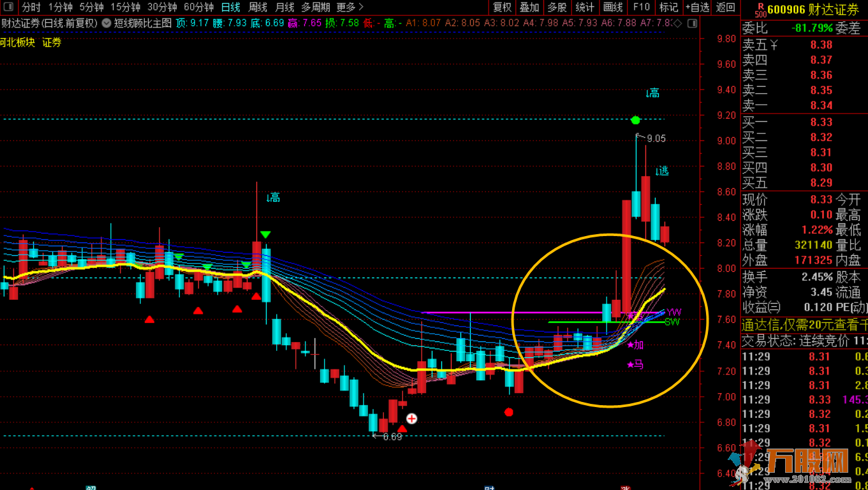The image size is (868, 490).
Task: Open the 多周期 multi-period view
Action: 316,8
